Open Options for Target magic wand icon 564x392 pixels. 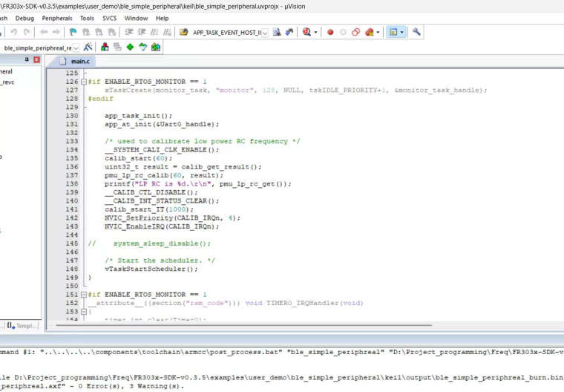[x=88, y=48]
